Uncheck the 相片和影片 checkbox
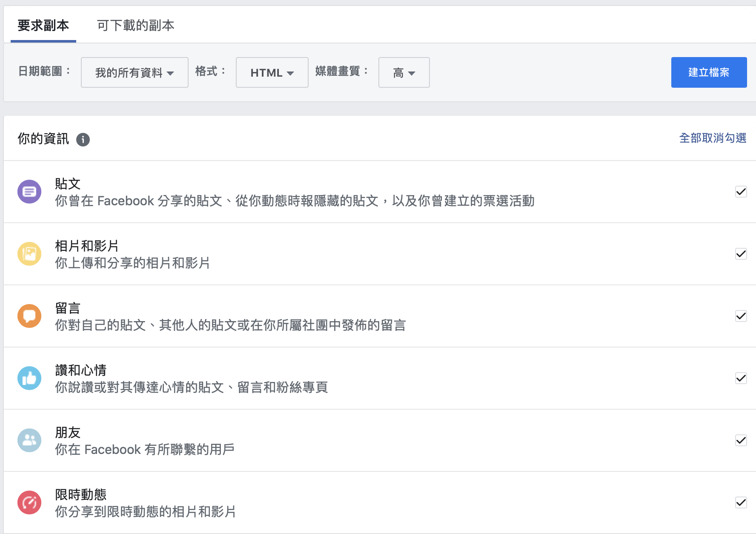This screenshot has height=534, width=756. point(741,254)
